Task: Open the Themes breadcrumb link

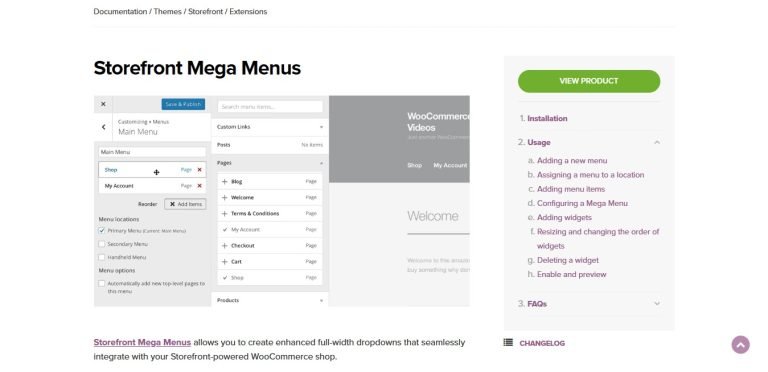Action: tap(168, 12)
